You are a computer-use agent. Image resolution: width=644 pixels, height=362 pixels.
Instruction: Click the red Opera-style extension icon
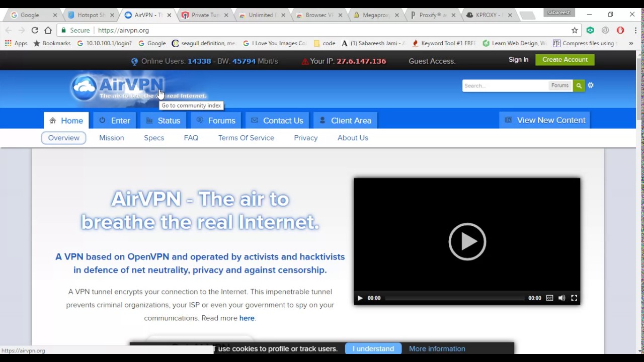[620, 30]
